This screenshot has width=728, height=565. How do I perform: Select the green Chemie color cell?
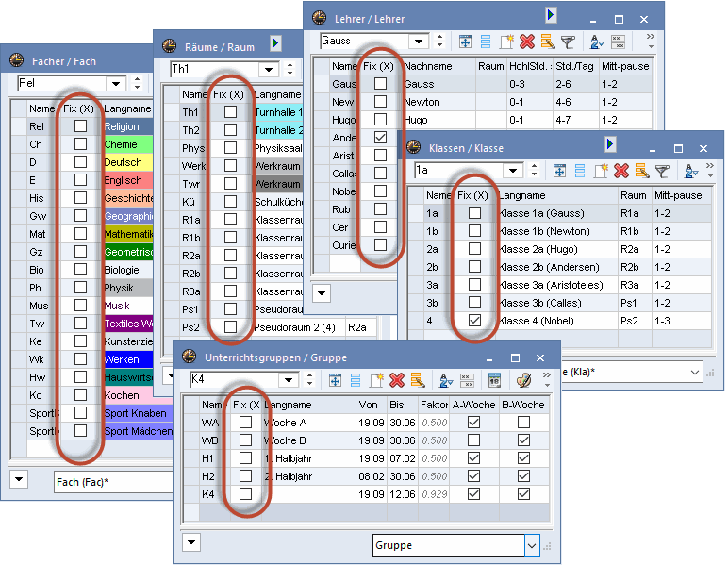click(x=128, y=144)
